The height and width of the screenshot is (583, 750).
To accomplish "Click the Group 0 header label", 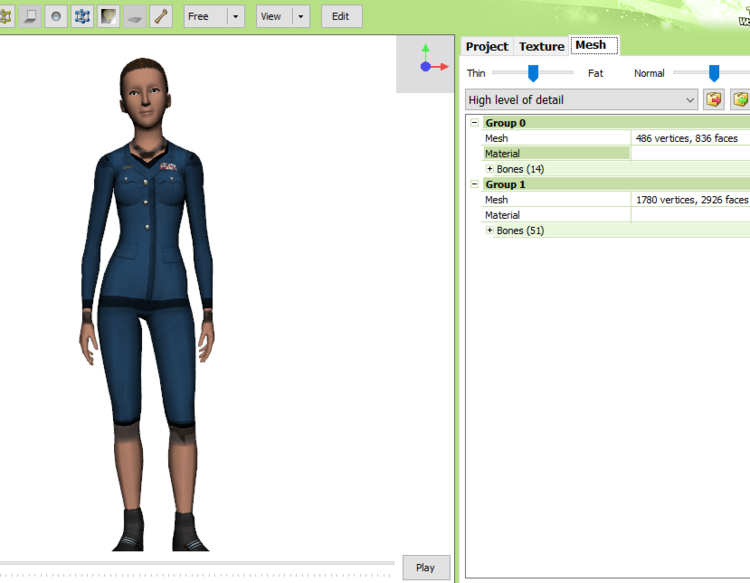I will coord(506,123).
